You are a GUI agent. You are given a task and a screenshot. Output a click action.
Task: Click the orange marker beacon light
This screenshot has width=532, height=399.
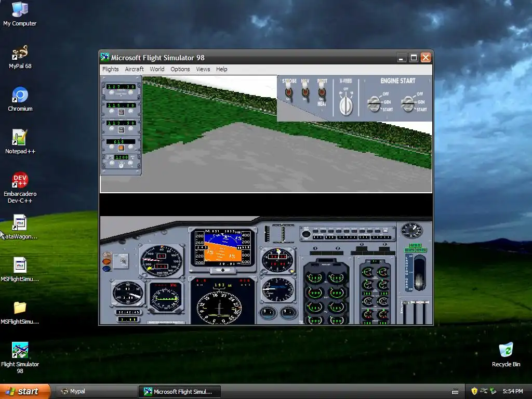(x=107, y=261)
